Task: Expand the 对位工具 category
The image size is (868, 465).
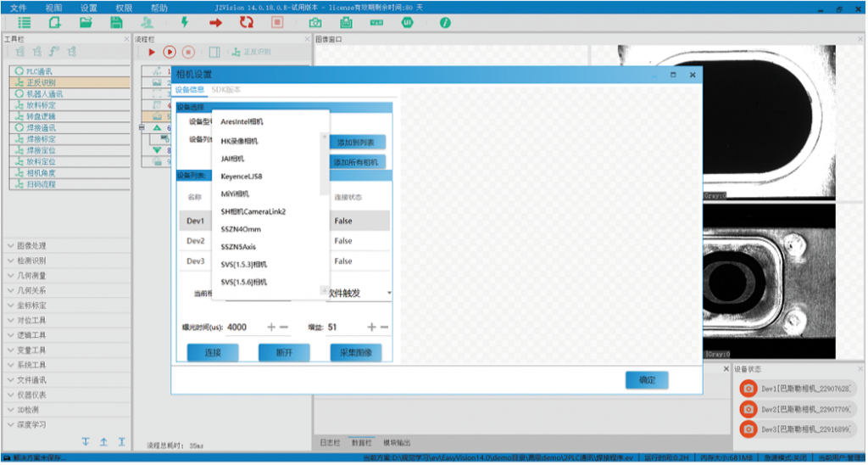Action: [66, 321]
